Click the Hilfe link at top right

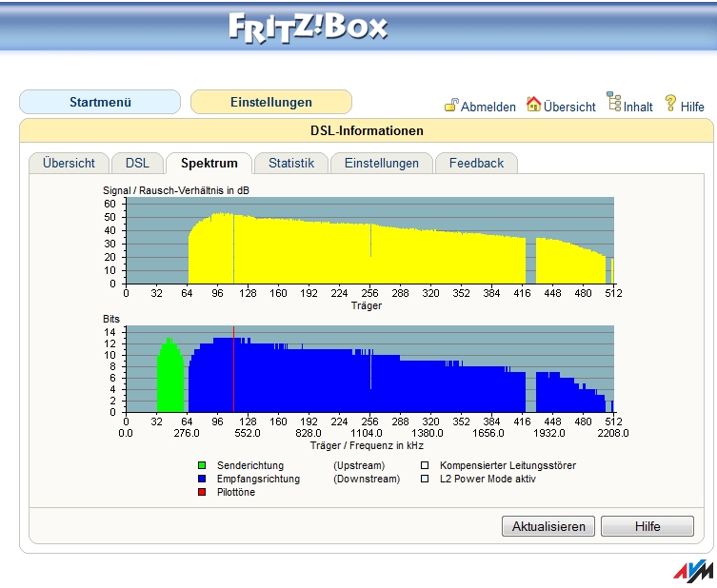click(x=692, y=107)
